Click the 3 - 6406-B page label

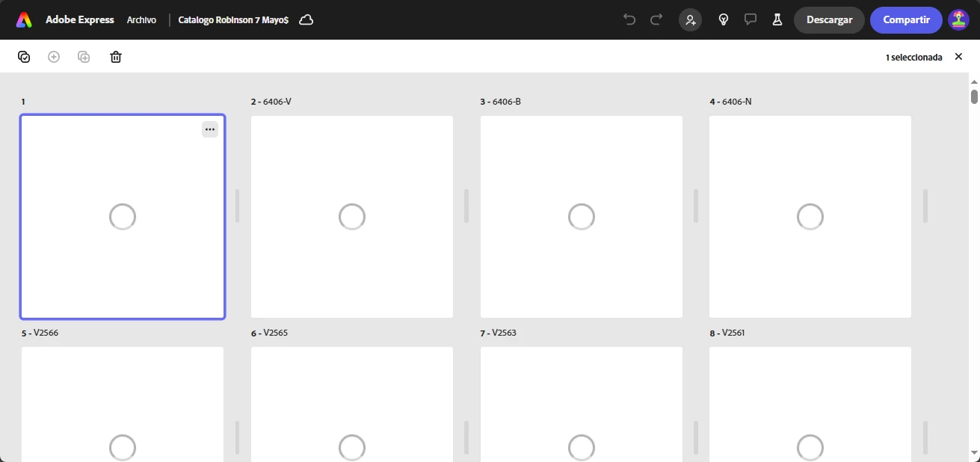tap(500, 102)
